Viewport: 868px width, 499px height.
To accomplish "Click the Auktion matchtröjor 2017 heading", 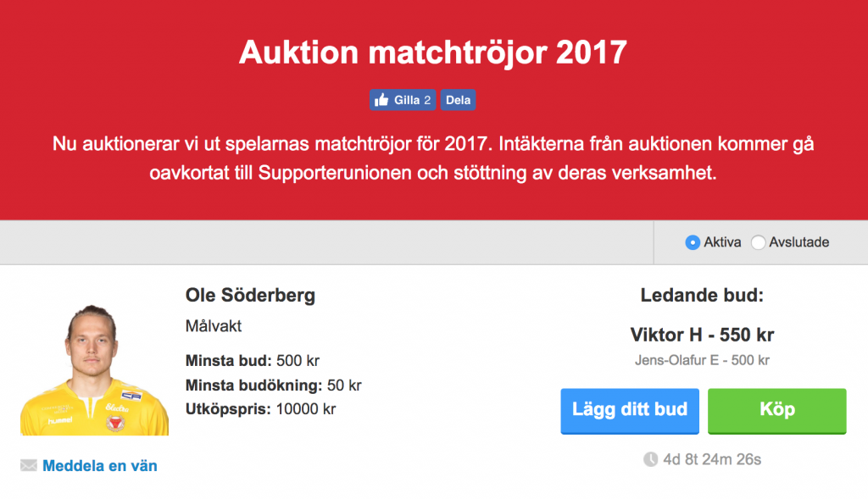I will pyautogui.click(x=433, y=52).
